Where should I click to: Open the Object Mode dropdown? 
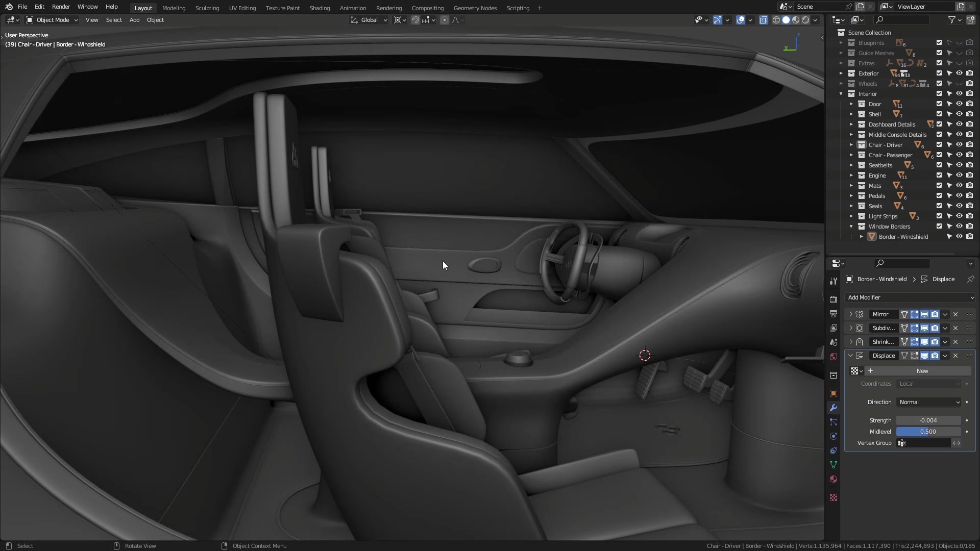(x=52, y=20)
